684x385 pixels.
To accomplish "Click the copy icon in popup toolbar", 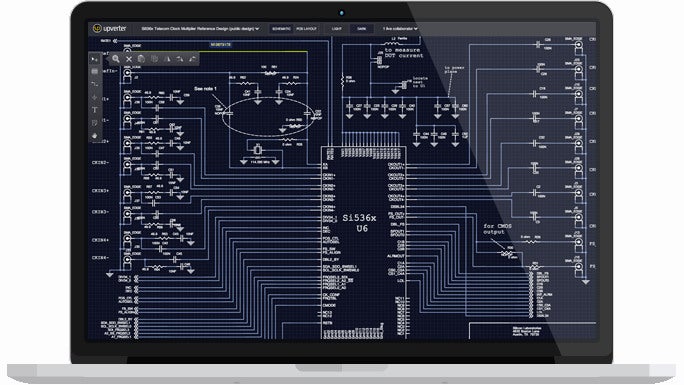I will [x=141, y=58].
